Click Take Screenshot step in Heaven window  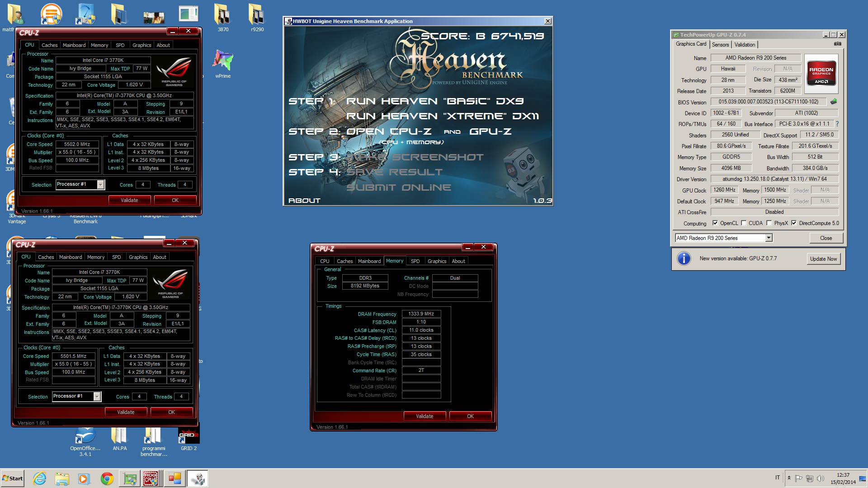tap(415, 157)
